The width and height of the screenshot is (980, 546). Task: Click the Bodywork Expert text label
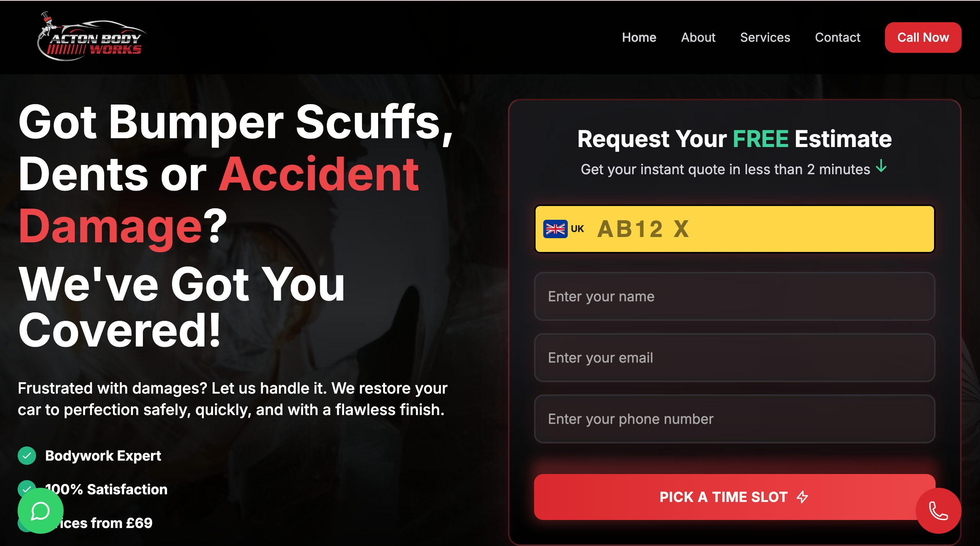click(103, 456)
